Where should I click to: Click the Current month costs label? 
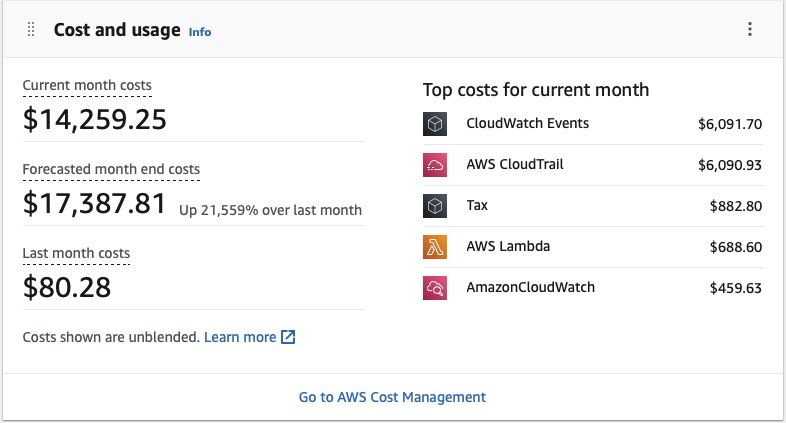[87, 85]
